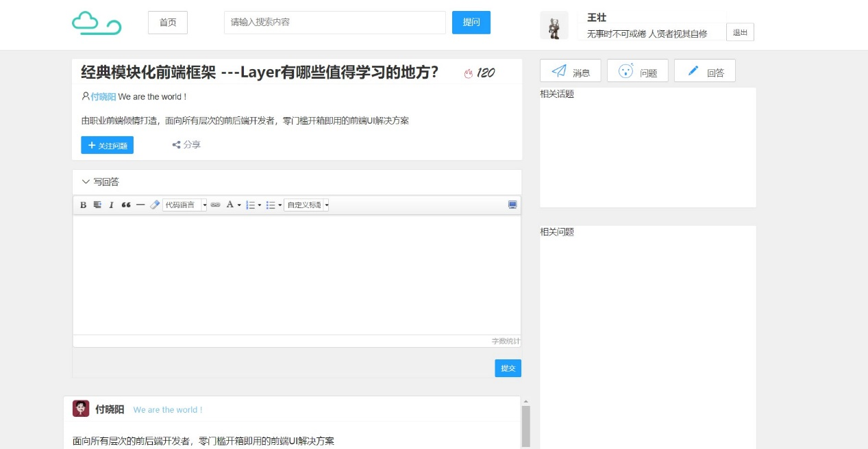Click the 关注问题 follow question button
Image resolution: width=868 pixels, height=449 pixels.
[108, 145]
